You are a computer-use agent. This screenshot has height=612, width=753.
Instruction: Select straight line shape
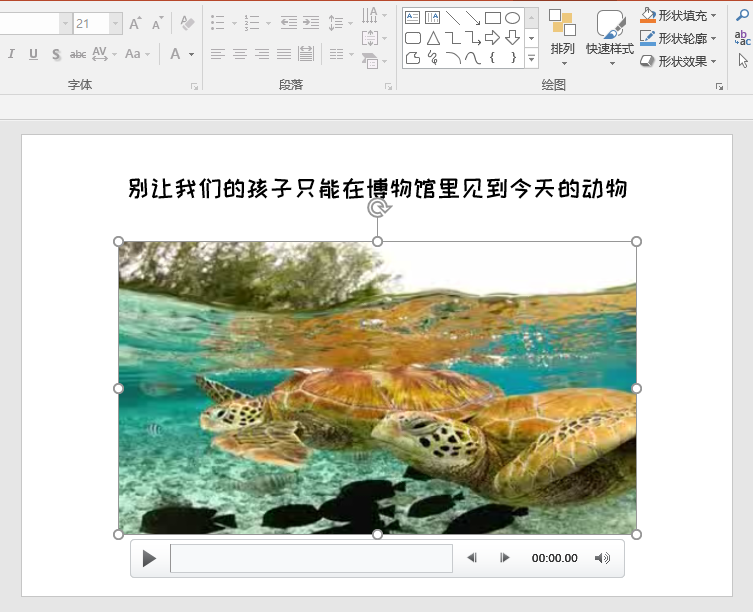tap(452, 18)
